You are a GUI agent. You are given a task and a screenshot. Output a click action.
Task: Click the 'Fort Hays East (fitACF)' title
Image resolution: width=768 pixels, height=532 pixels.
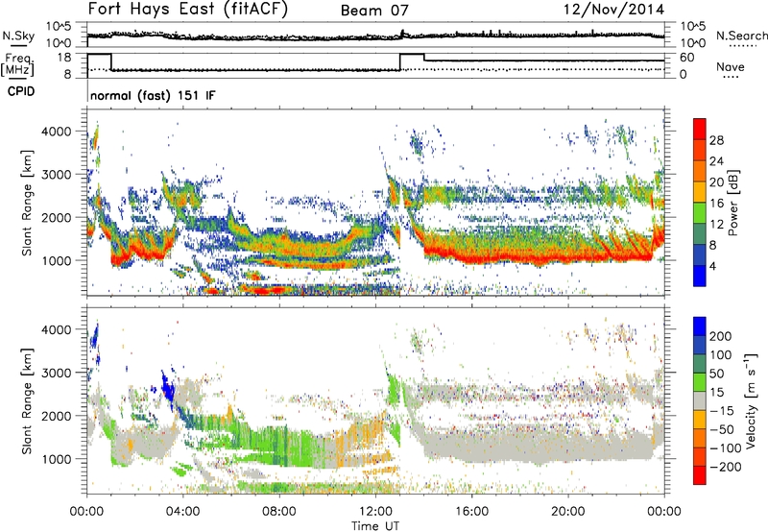pos(187,9)
